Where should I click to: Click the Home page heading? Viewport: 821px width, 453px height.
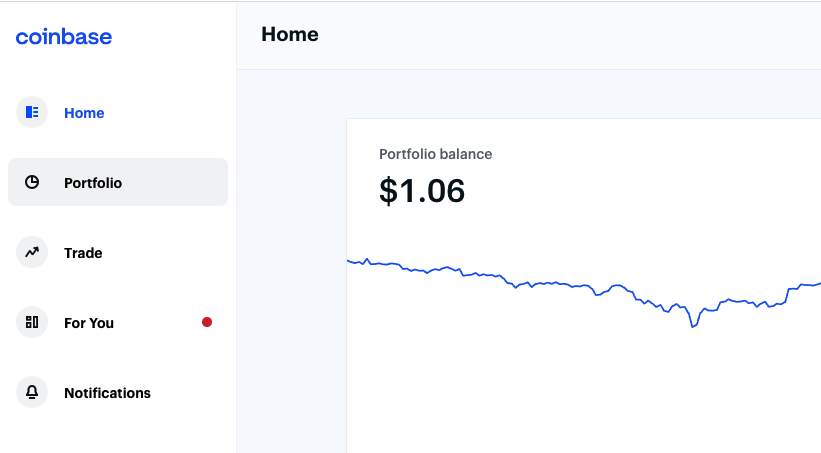pyautogui.click(x=290, y=35)
